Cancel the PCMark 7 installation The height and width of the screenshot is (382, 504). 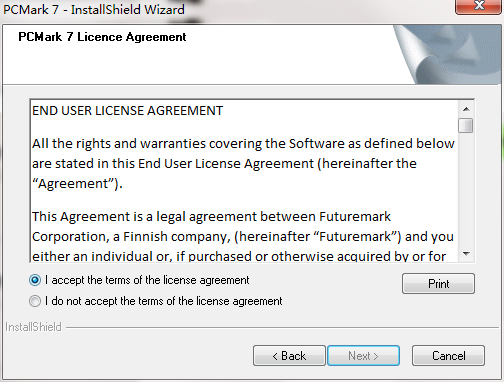tap(448, 356)
